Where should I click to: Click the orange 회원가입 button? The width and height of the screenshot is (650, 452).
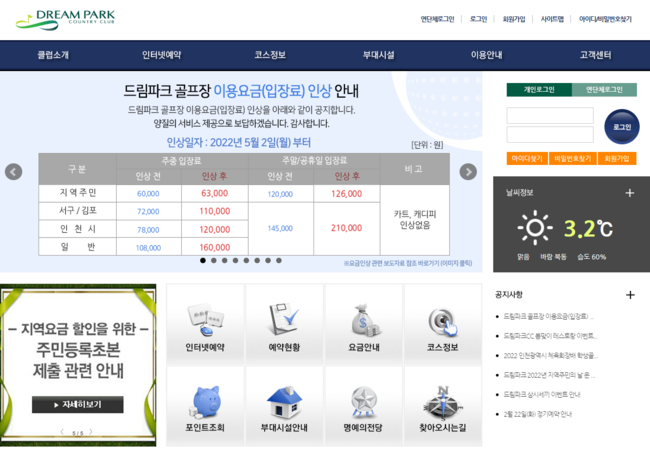tap(617, 158)
